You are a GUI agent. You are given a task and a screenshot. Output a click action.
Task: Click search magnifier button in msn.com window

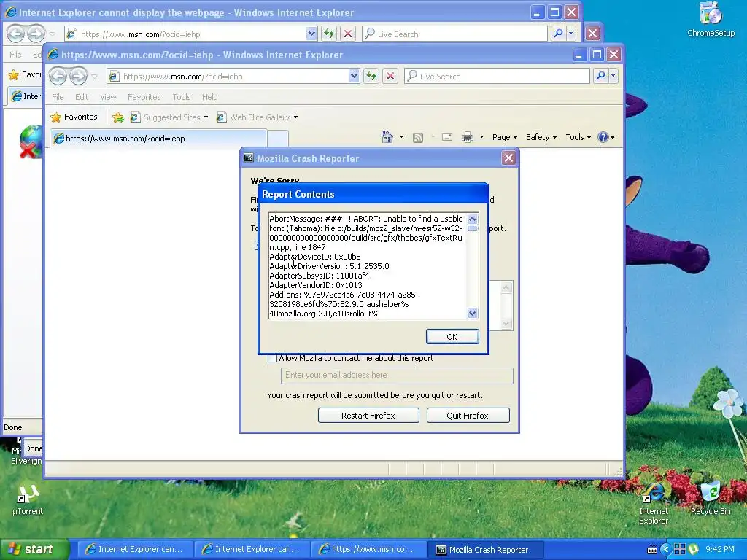click(601, 76)
